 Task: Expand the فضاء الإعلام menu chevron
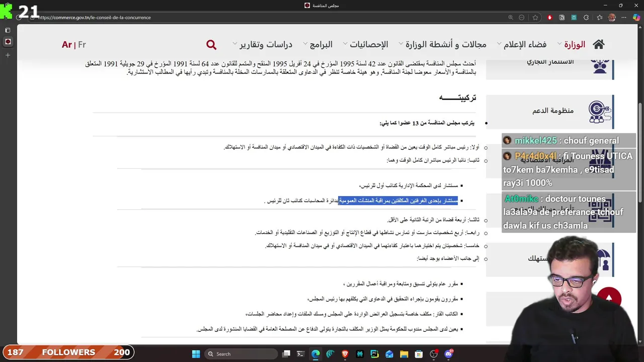(499, 44)
